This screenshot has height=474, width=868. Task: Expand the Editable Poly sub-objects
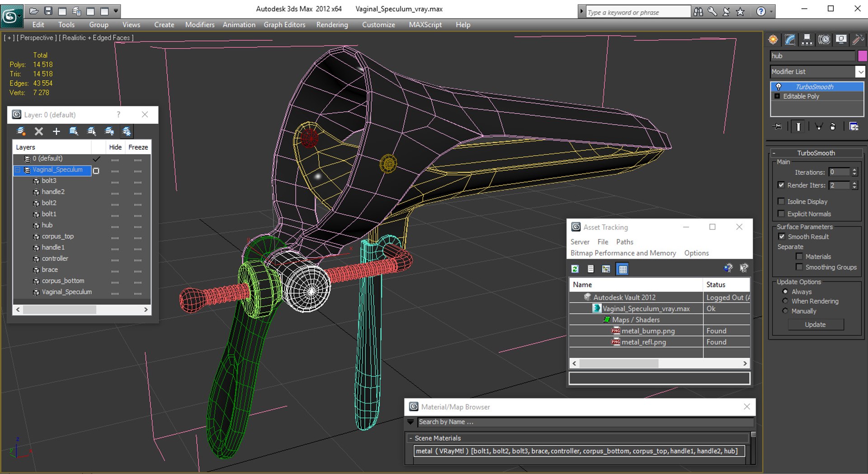pos(777,96)
